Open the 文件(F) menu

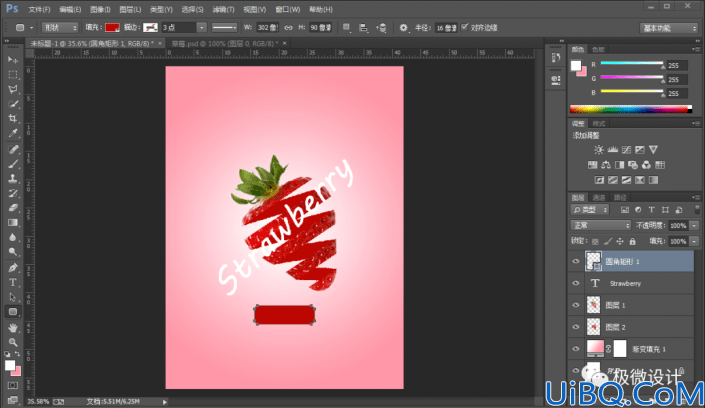39,9
